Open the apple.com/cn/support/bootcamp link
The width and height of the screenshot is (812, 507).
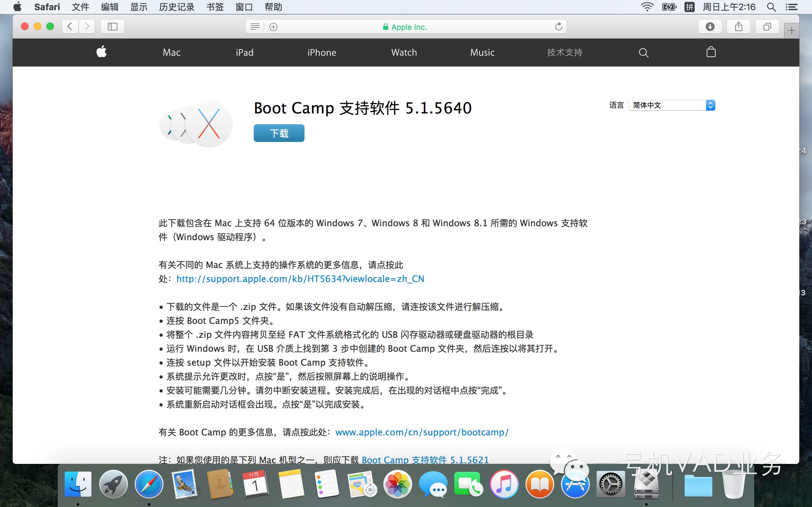(x=422, y=432)
